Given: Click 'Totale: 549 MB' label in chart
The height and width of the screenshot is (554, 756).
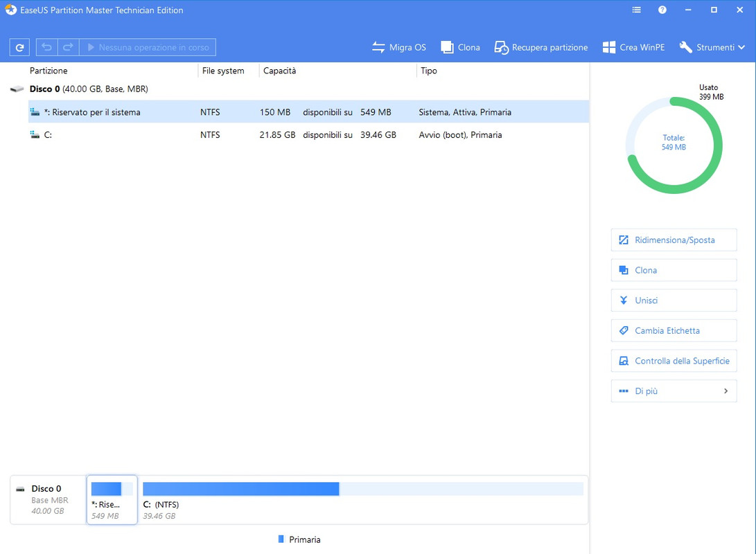Looking at the screenshot, I should pos(674,143).
